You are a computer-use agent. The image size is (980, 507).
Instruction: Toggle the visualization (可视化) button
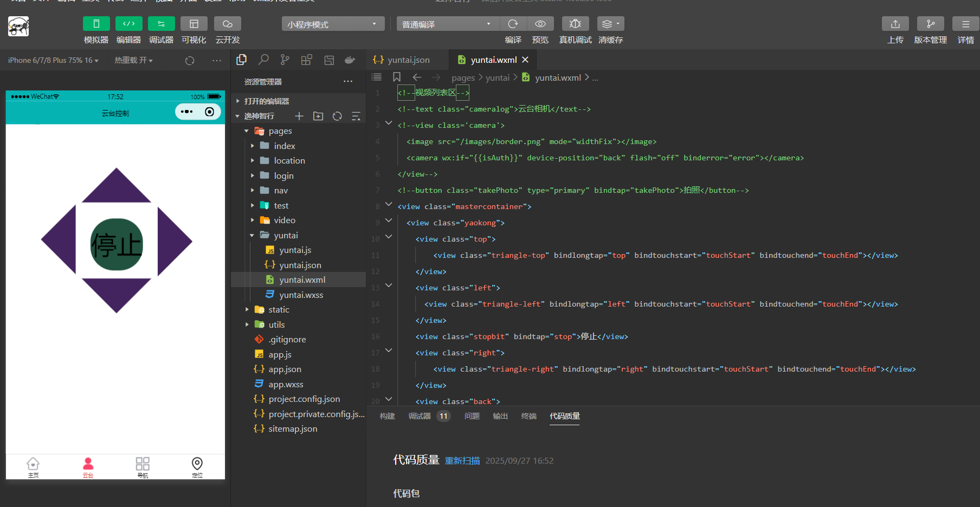click(x=194, y=24)
